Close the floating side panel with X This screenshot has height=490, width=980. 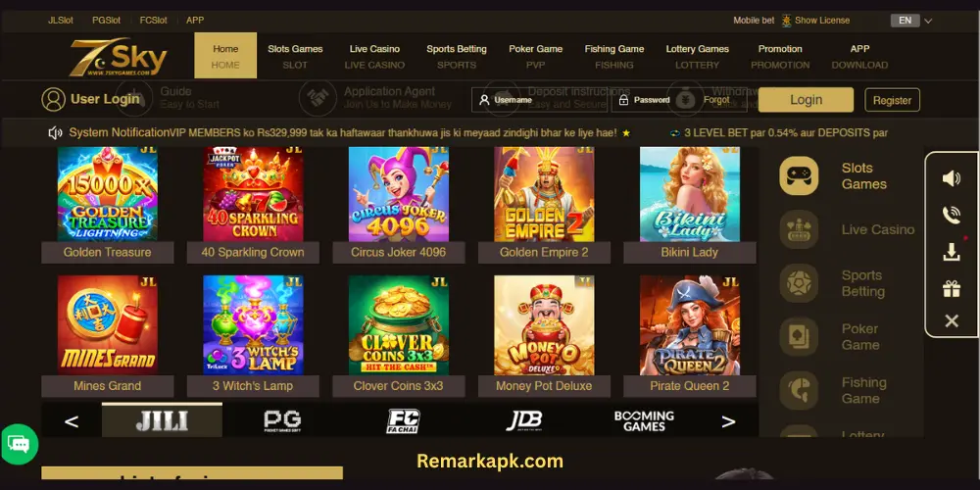pyautogui.click(x=952, y=321)
